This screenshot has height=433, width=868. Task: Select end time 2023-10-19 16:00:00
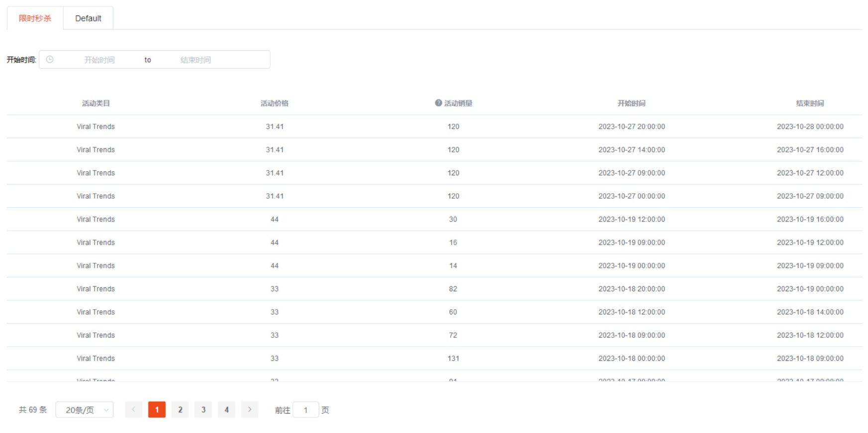tap(810, 219)
